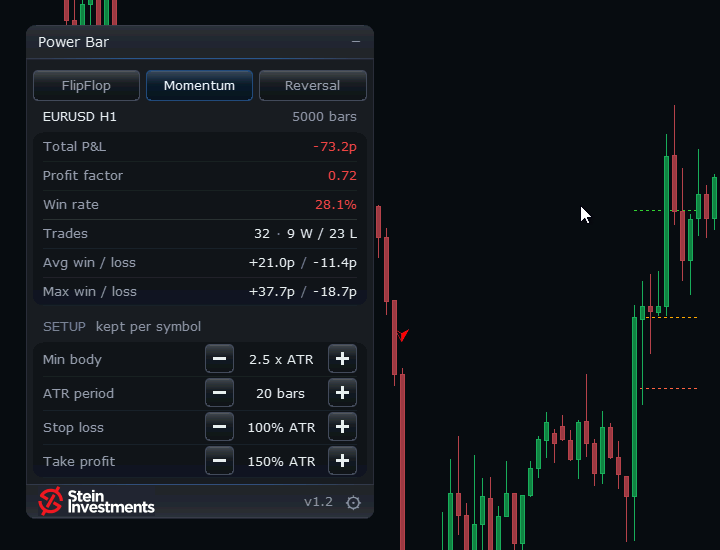720x550 pixels.
Task: Click the orange dashed level line on chart
Action: (672, 317)
